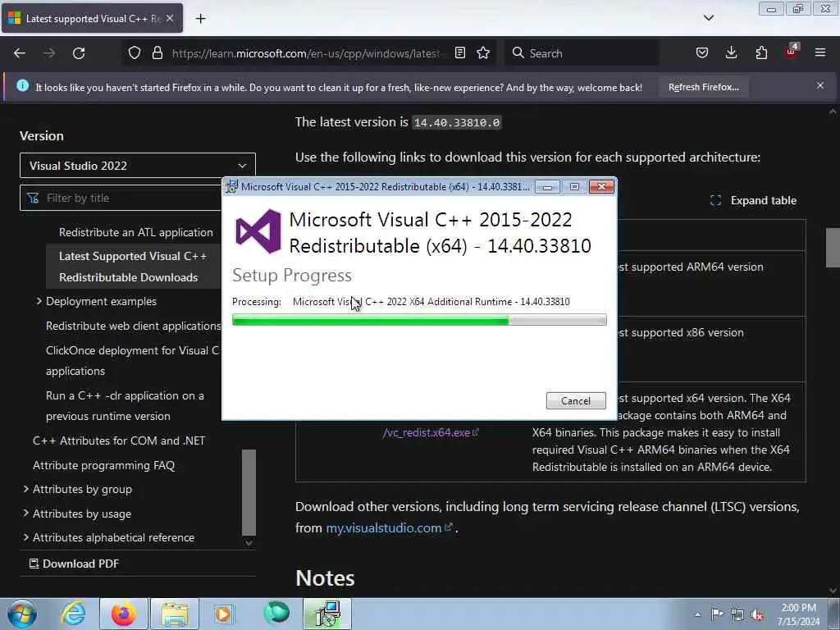This screenshot has height=630, width=840.
Task: Click the muted volume tray icon
Action: tap(757, 614)
